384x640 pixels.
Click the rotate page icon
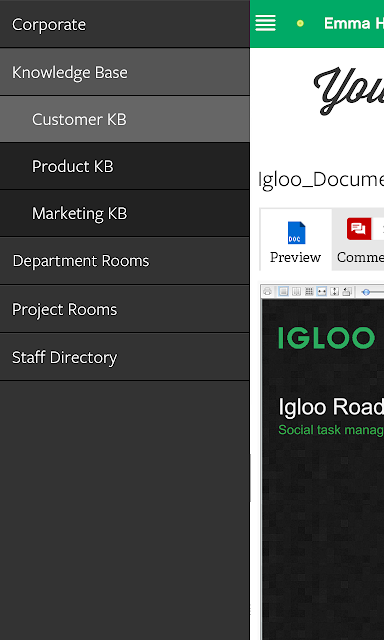click(347, 291)
